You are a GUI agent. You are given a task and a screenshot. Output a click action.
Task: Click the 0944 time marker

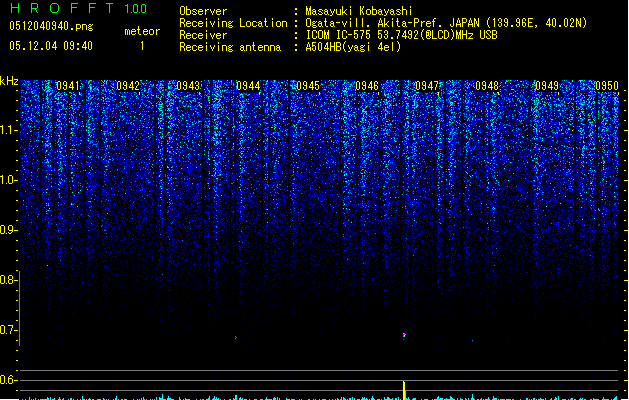point(248,86)
